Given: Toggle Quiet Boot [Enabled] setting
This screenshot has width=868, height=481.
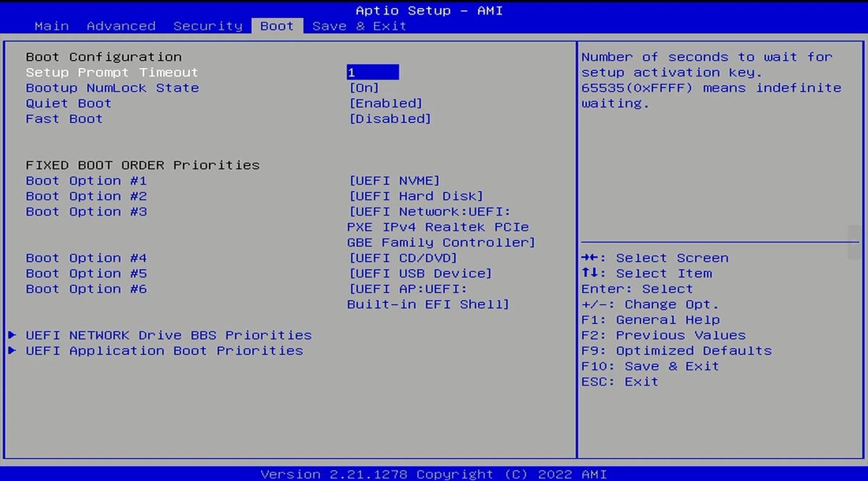Looking at the screenshot, I should click(386, 103).
